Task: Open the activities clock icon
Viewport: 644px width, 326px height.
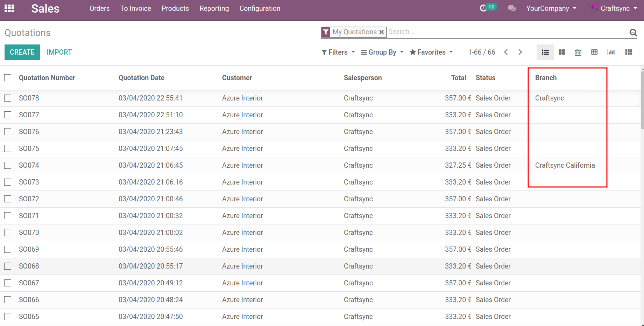Action: pyautogui.click(x=483, y=8)
